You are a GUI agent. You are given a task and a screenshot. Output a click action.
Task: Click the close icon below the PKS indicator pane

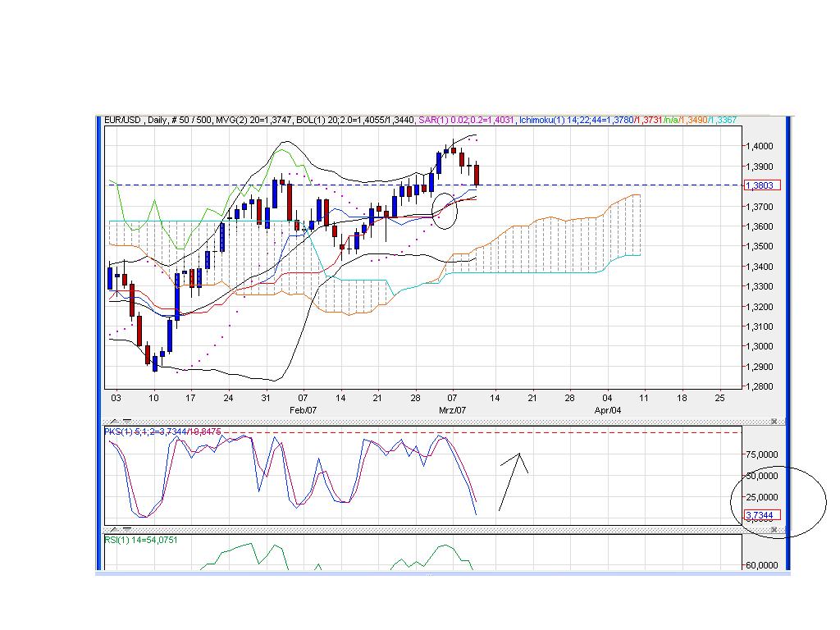[774, 529]
